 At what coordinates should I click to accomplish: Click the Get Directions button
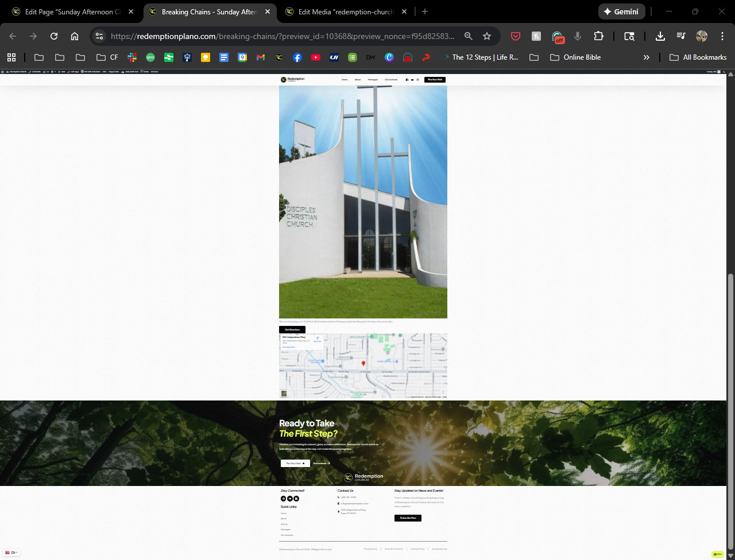click(292, 330)
